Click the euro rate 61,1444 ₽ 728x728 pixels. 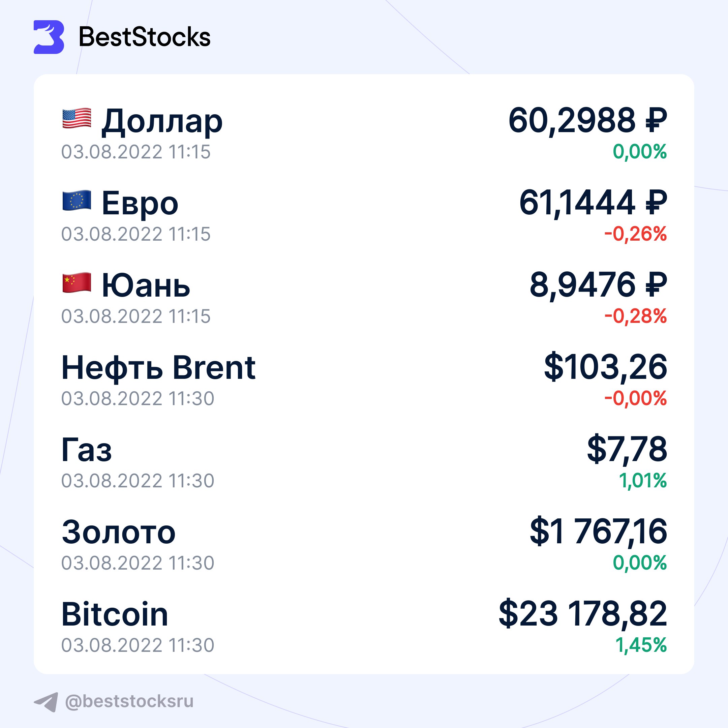coord(593,203)
